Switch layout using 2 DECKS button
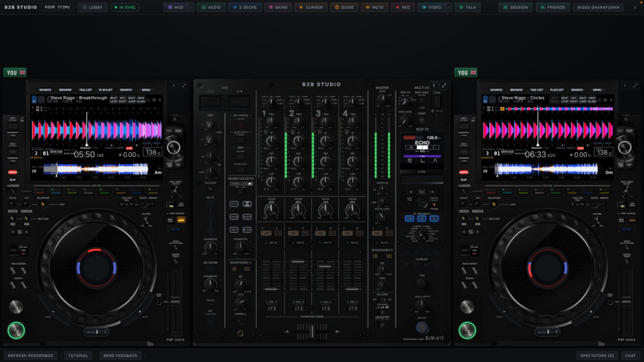 (x=245, y=8)
